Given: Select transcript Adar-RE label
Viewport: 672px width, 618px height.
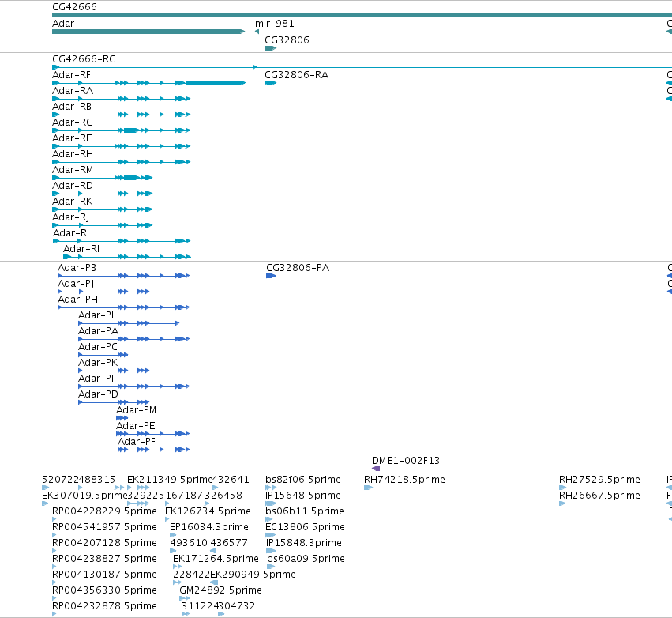Looking at the screenshot, I should pos(72,138).
